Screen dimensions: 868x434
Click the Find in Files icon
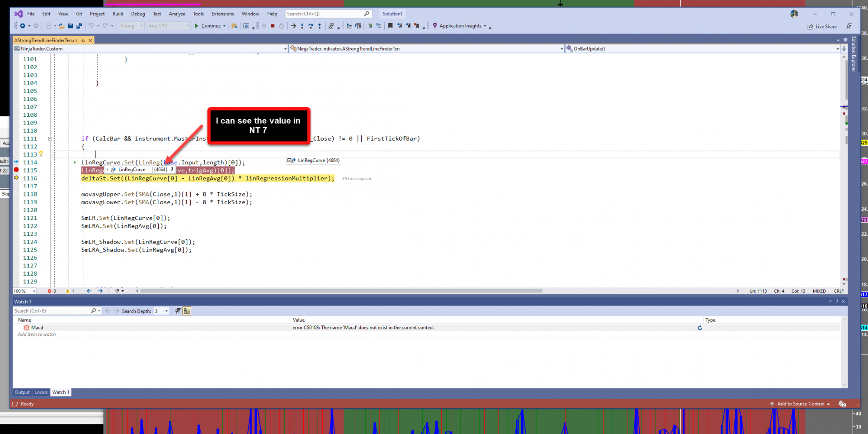(x=234, y=26)
